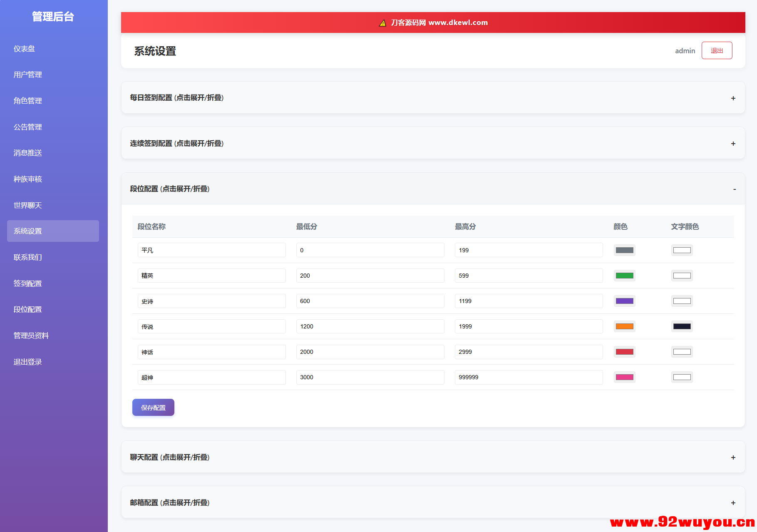
Task: Open 用户管理 from the sidebar
Action: click(27, 75)
